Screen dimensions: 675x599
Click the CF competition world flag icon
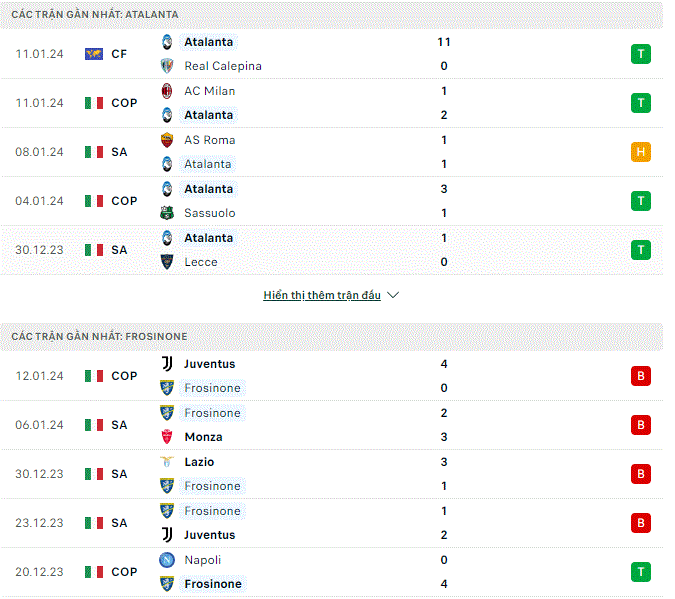tap(94, 54)
